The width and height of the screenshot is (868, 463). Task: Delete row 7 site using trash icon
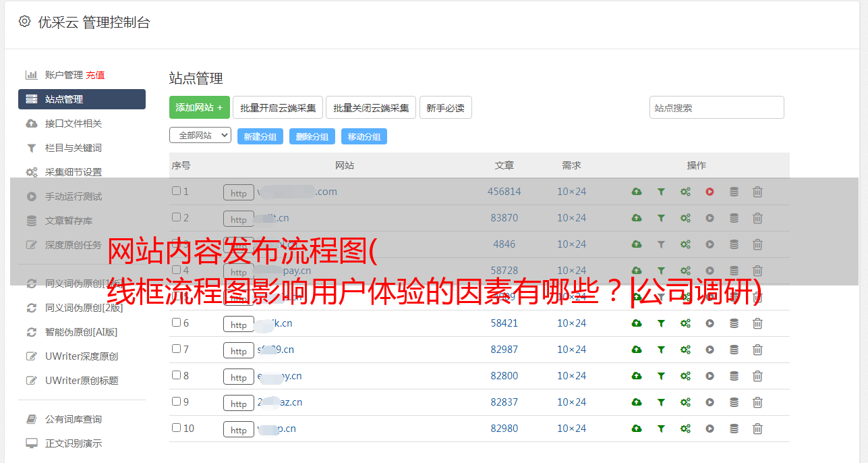757,350
